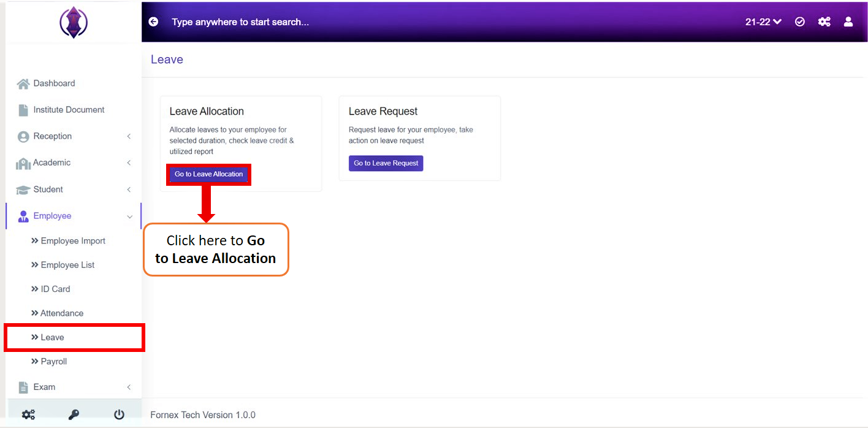868x428 pixels.
Task: Click the checkmark circle icon in top bar
Action: tap(799, 21)
